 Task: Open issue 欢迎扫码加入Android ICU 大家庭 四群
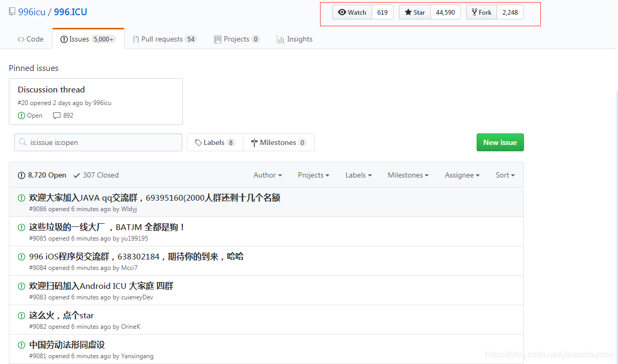[x=101, y=286]
